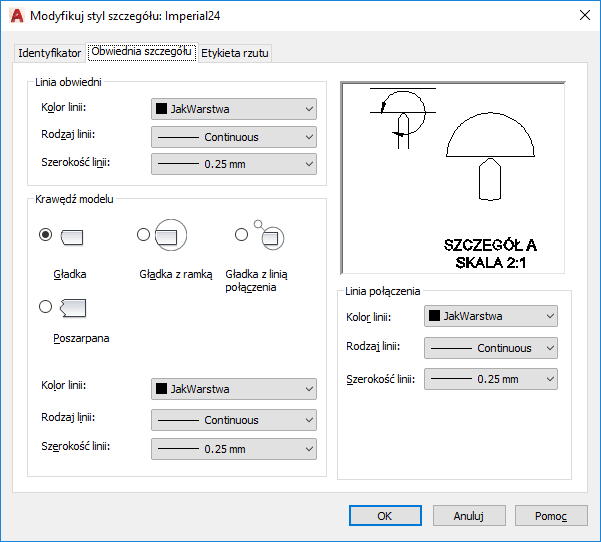Viewport: 601px width, 542px height.
Task: Enable the Poszarpana radio button
Action: (46, 306)
